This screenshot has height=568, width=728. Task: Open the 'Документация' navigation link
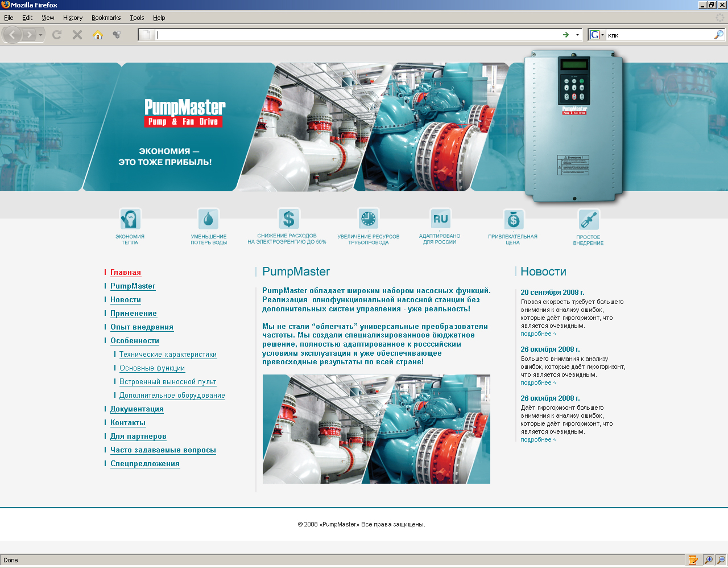[137, 409]
